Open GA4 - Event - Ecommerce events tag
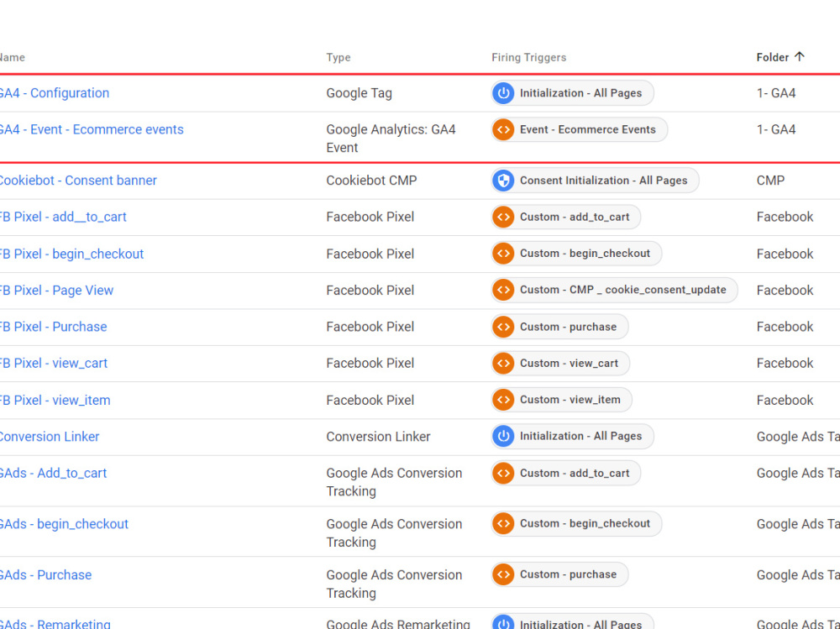Image resolution: width=840 pixels, height=629 pixels. coord(92,129)
